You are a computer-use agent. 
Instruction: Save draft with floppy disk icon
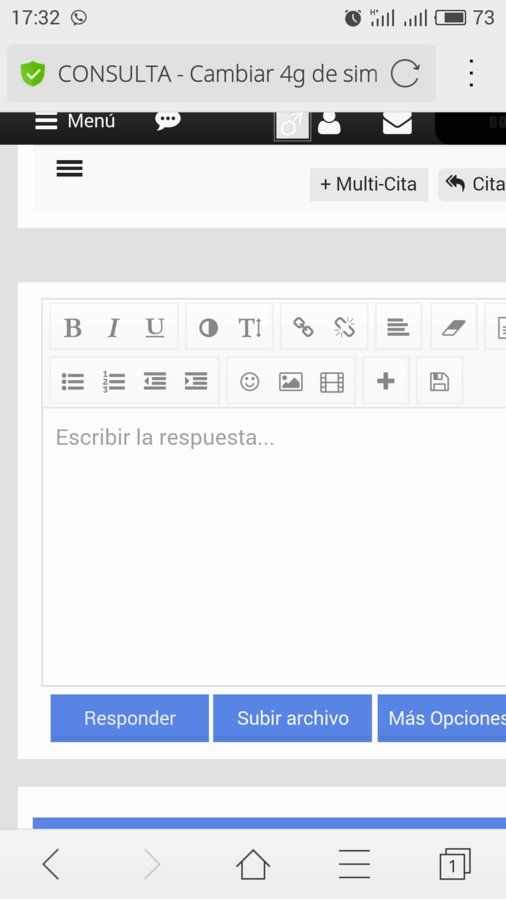click(440, 381)
